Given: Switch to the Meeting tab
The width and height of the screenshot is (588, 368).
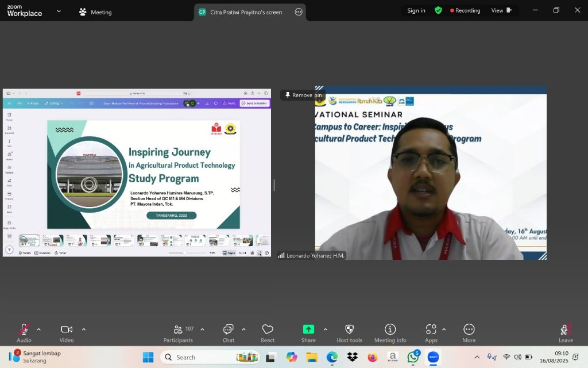Looking at the screenshot, I should point(95,12).
